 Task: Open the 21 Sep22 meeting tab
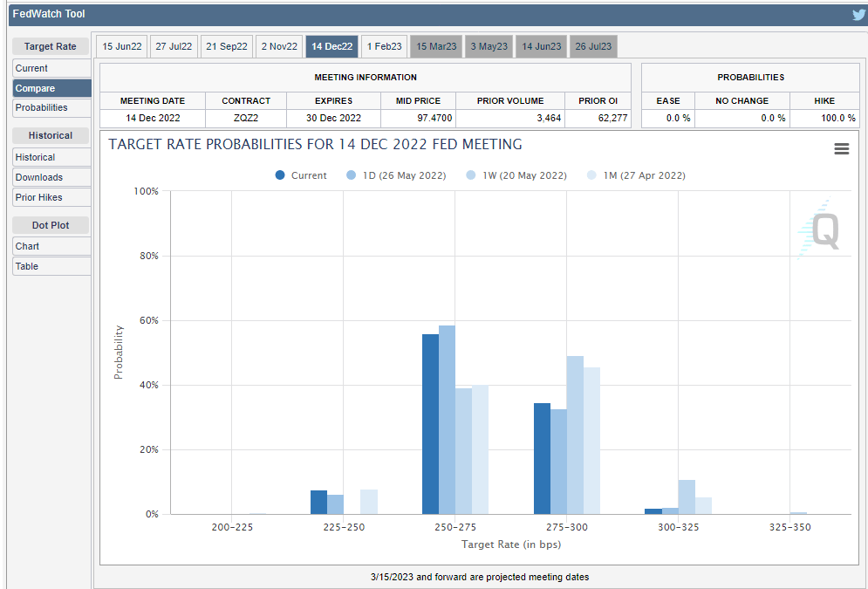point(226,47)
